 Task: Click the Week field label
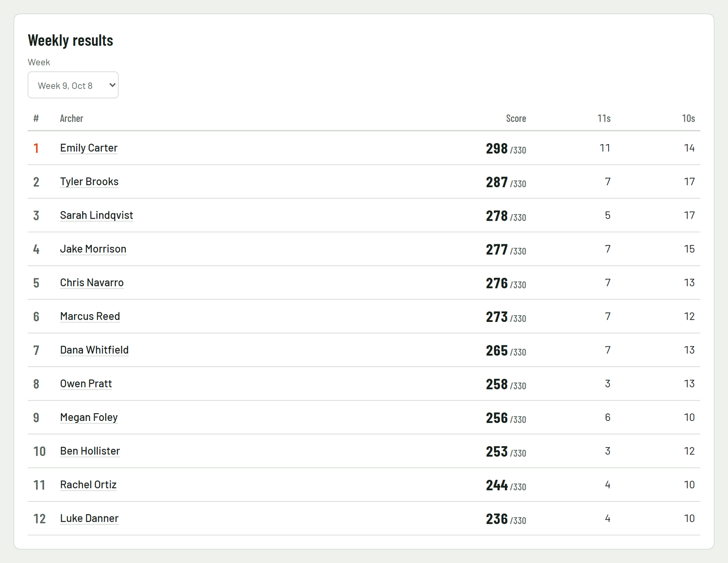pyautogui.click(x=39, y=62)
